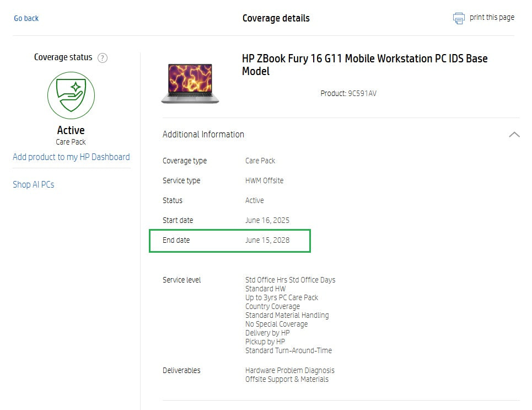532x410 pixels.
Task: Open the Shop AI PCs link
Action: coord(33,184)
